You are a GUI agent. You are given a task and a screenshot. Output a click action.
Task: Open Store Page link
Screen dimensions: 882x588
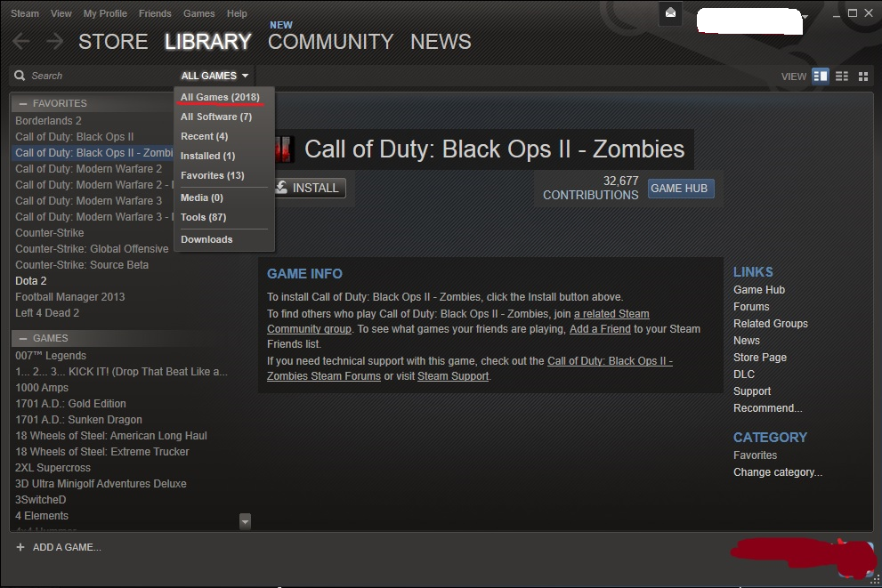759,357
